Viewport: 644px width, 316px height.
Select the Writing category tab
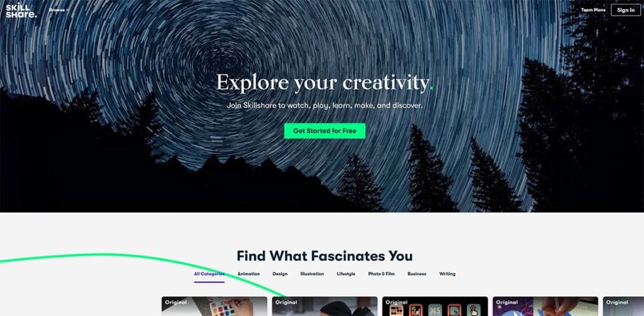tap(447, 274)
